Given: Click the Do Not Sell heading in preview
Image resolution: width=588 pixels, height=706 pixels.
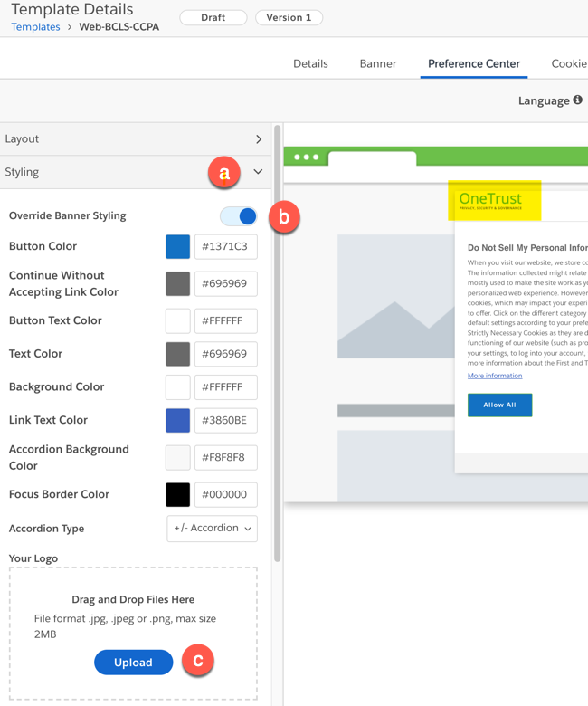Looking at the screenshot, I should [527, 248].
